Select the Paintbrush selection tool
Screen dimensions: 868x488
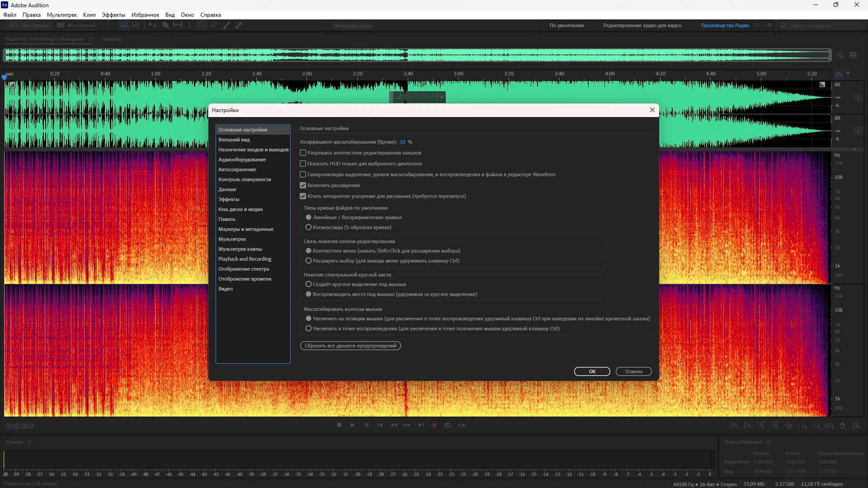(x=226, y=25)
